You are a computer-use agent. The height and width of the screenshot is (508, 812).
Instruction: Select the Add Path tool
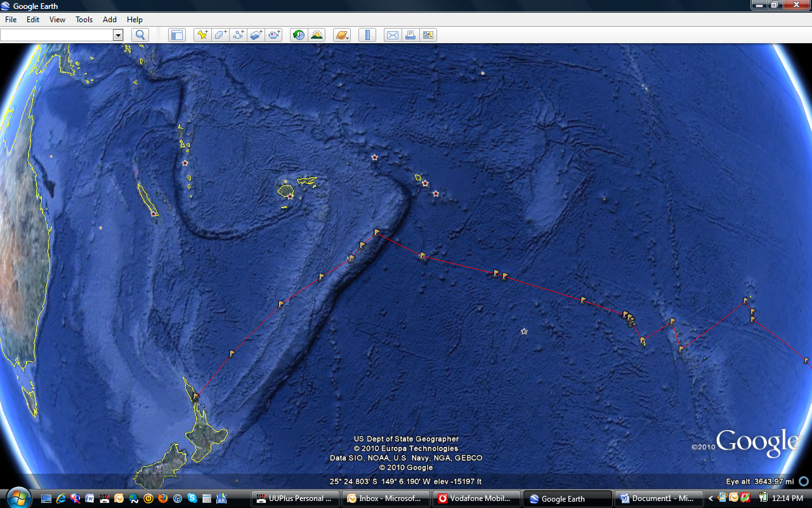(x=239, y=35)
